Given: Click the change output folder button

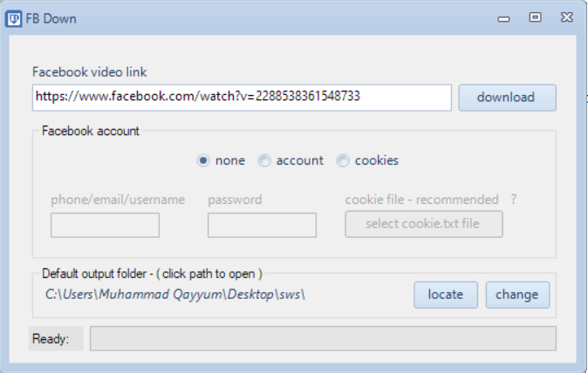Looking at the screenshot, I should (x=517, y=295).
